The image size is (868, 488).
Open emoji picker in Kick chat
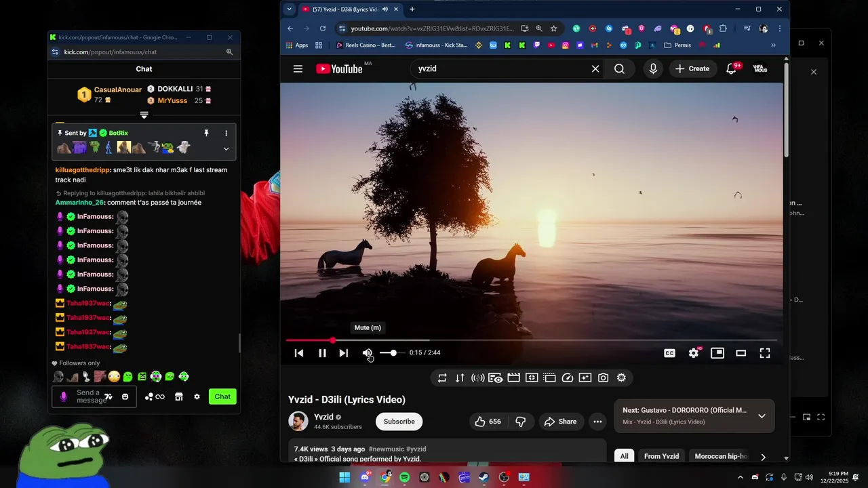125,396
